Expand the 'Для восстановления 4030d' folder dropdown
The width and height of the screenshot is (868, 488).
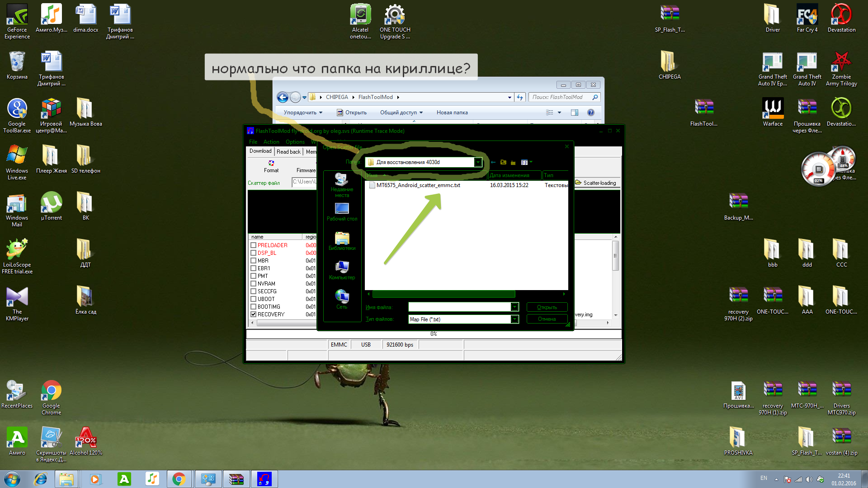click(x=478, y=162)
